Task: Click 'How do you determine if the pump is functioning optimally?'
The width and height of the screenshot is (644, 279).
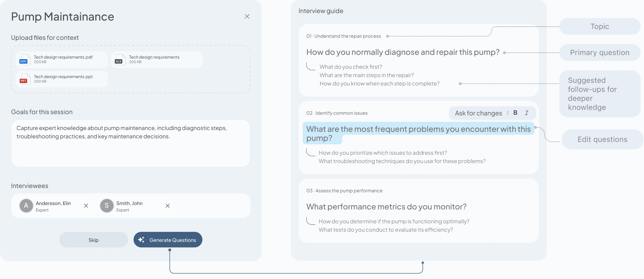Action: [x=394, y=221]
